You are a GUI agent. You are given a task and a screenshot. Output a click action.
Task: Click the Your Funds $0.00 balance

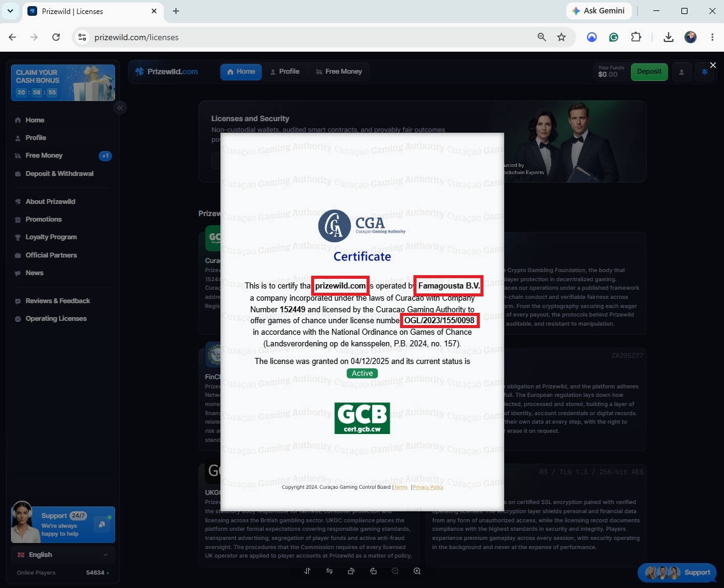[611, 72]
